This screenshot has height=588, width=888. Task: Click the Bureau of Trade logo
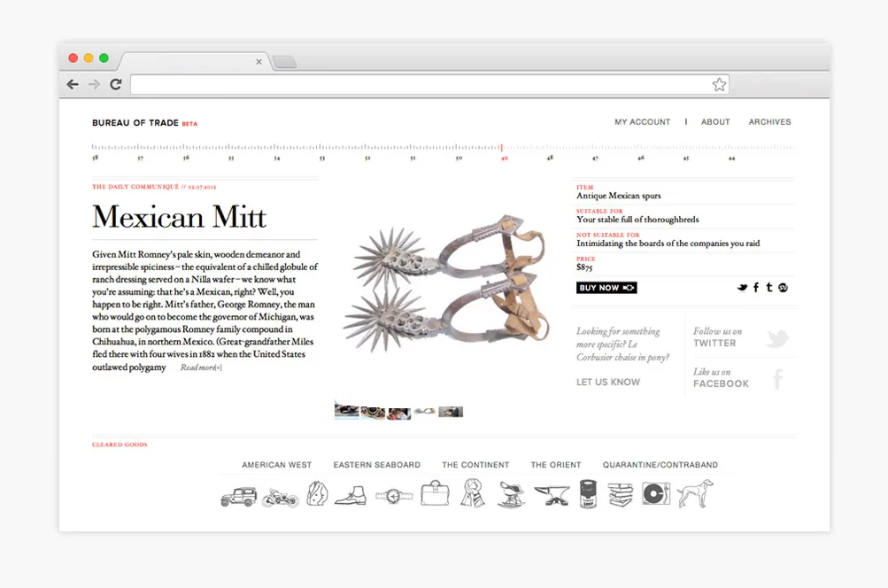[136, 123]
